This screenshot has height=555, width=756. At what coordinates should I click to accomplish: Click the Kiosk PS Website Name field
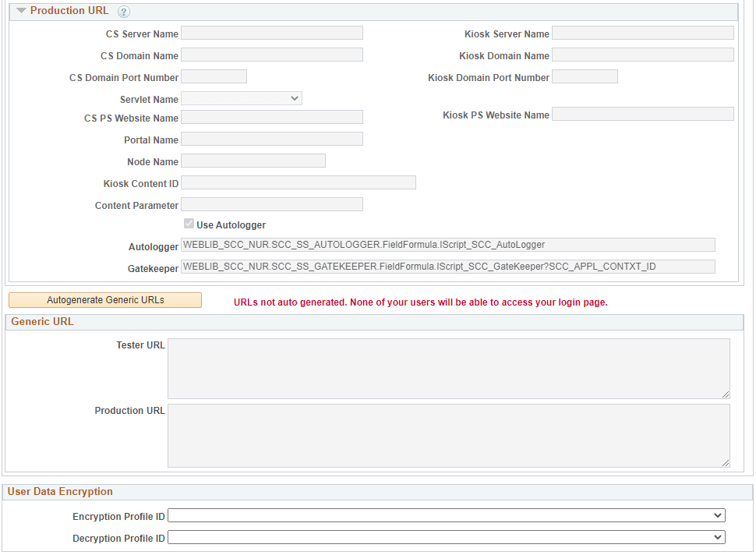pos(642,114)
